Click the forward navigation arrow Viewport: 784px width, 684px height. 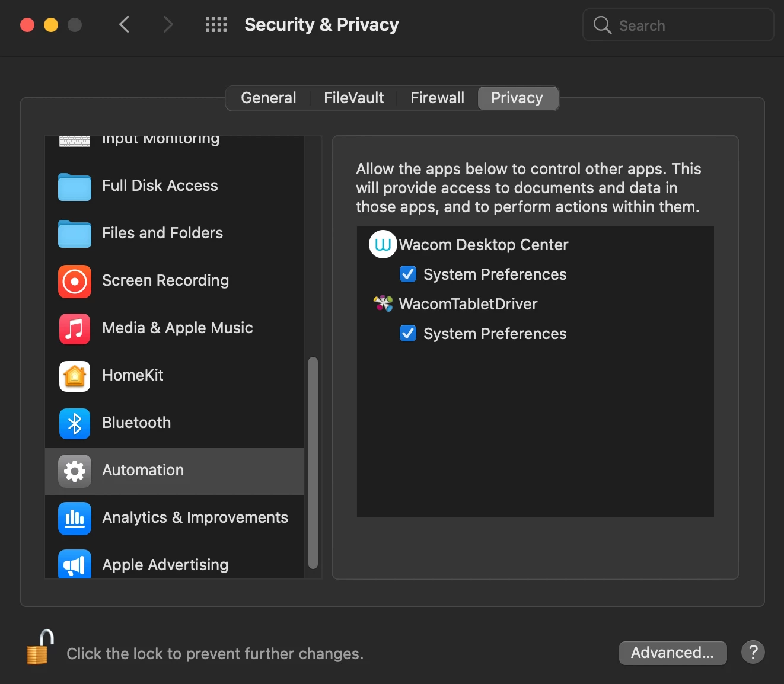(168, 24)
